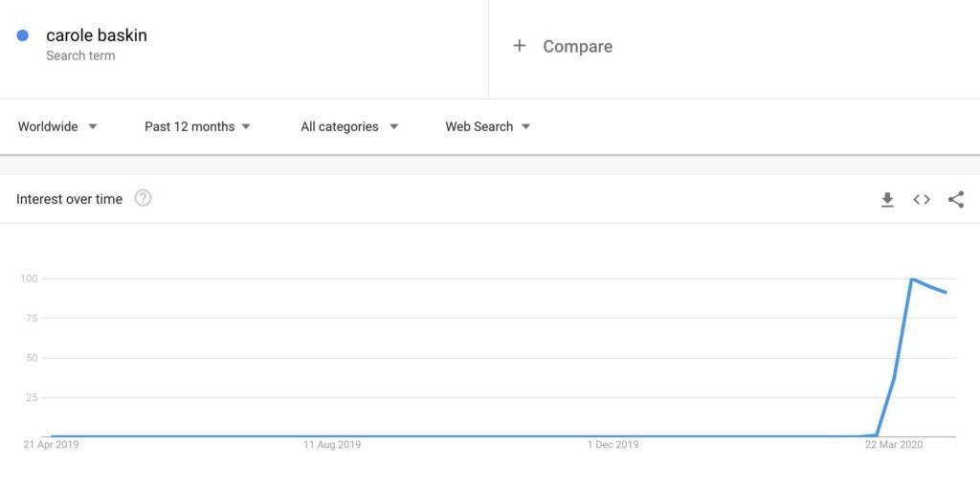
Task: Click the 1 Dec 2019 date label
Action: (x=612, y=445)
